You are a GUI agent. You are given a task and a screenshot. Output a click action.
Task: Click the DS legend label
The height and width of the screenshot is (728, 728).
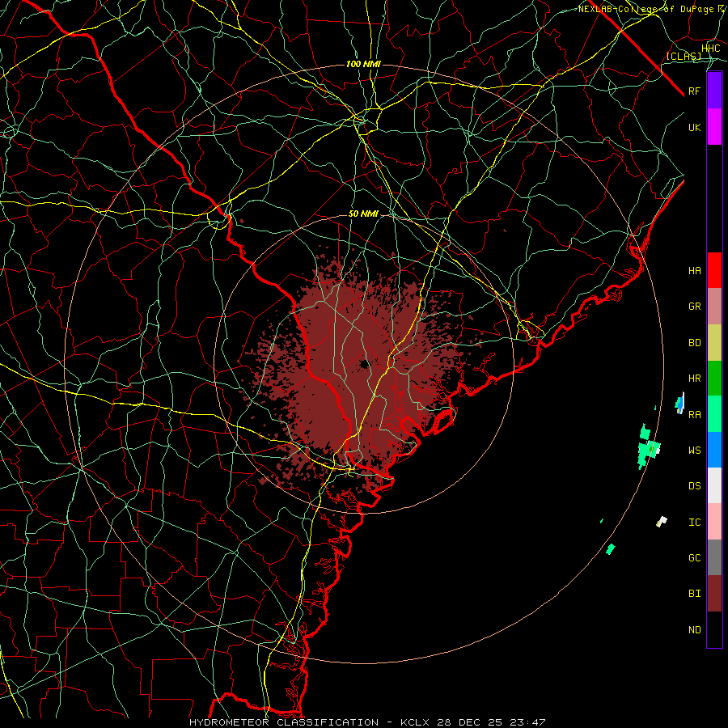694,486
